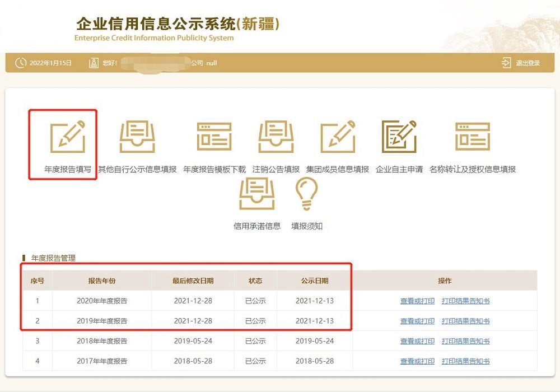Click the 其他自行公示信息填报 inbox icon
The image size is (560, 392).
click(x=137, y=137)
